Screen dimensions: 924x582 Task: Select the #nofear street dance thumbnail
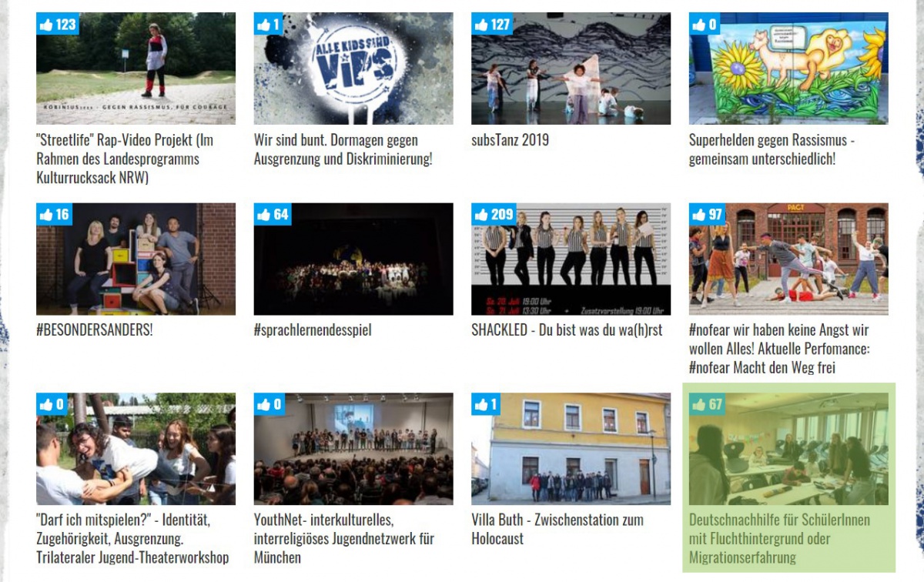click(788, 259)
